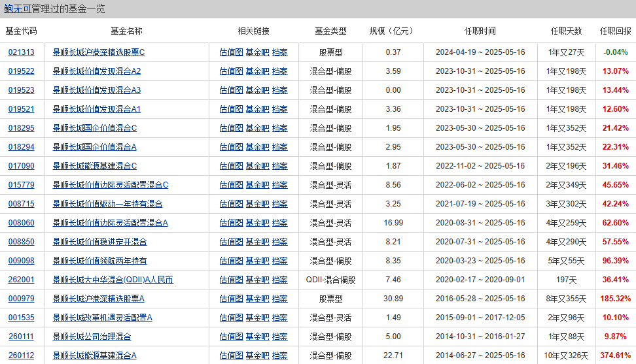The width and height of the screenshot is (636, 364).
Task: Select the 任职时间 column header
Action: click(480, 31)
